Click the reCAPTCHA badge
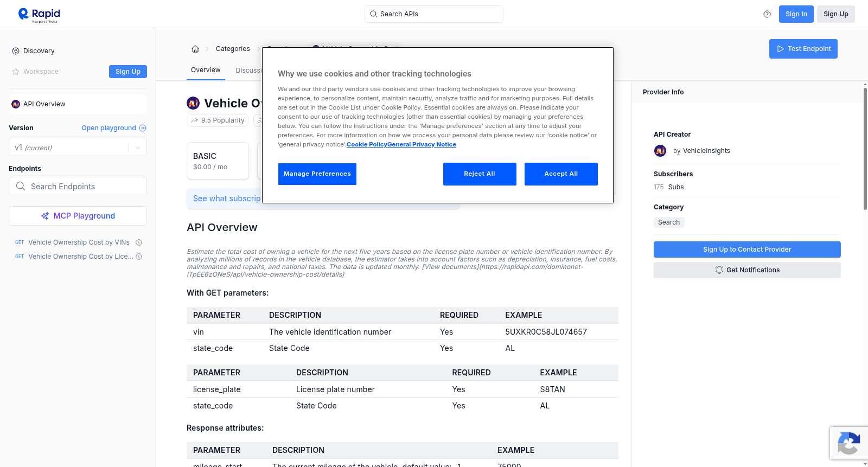Image resolution: width=868 pixels, height=467 pixels. coord(849,443)
